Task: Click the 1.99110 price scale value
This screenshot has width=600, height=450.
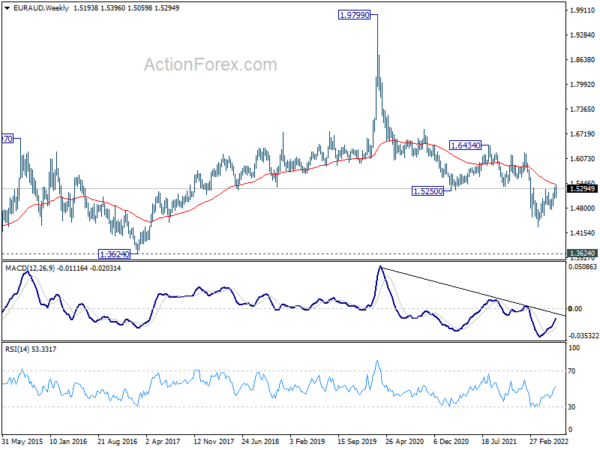Action: click(x=582, y=10)
